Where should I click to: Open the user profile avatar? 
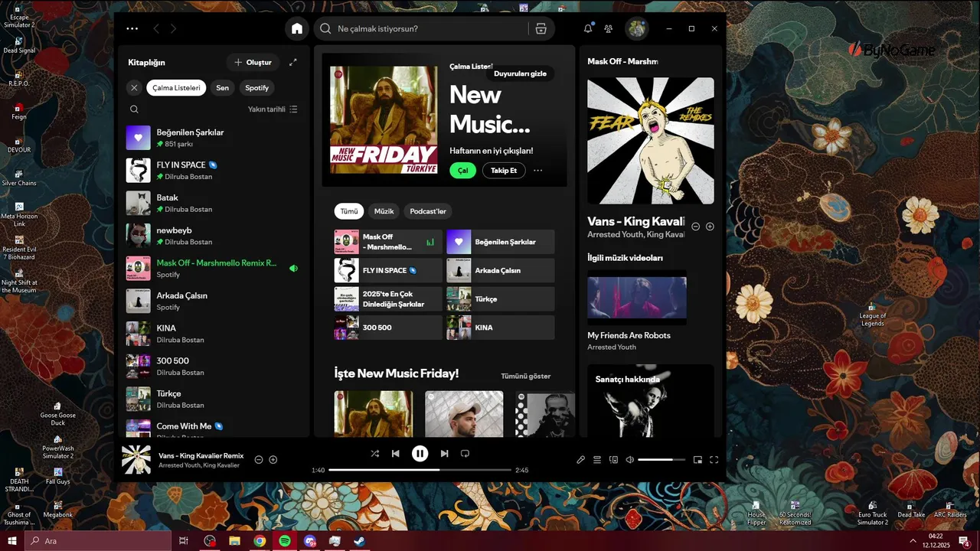637,28
